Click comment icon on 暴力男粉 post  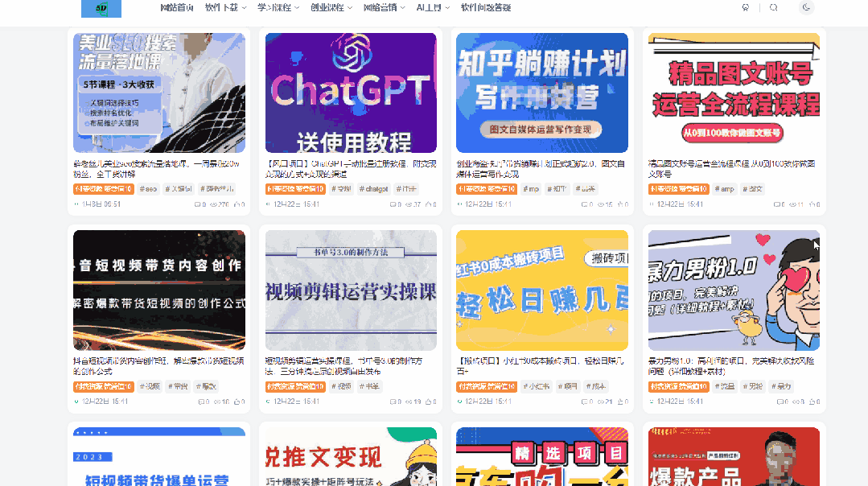782,402
